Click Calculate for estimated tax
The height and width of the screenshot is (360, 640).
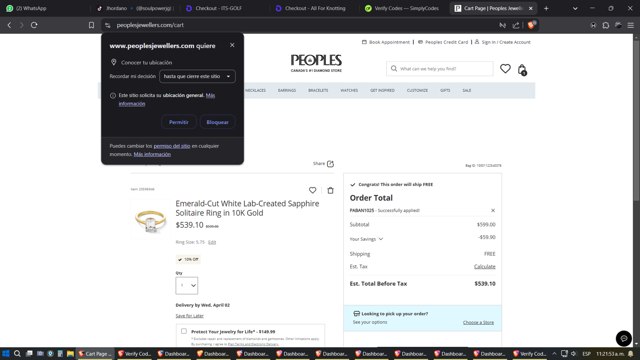tap(484, 267)
